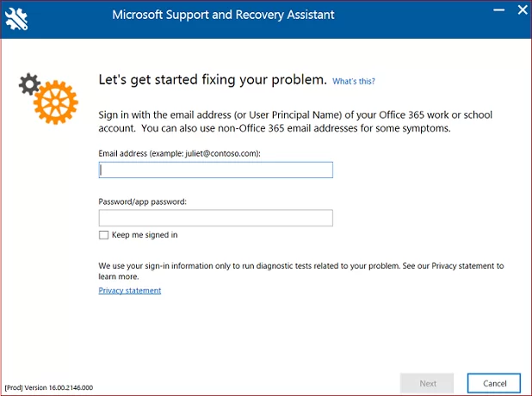Open the "What's this?" help link
Viewport: 532px width, 396px height.
pyautogui.click(x=354, y=82)
